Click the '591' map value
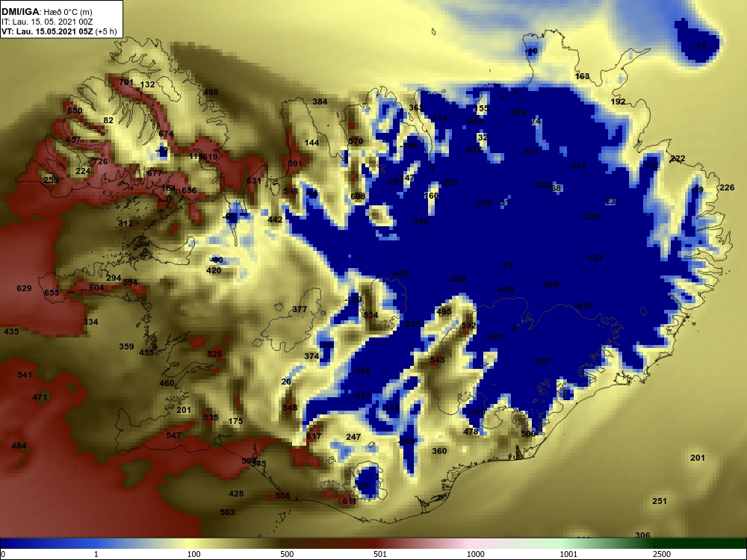 pos(295,164)
